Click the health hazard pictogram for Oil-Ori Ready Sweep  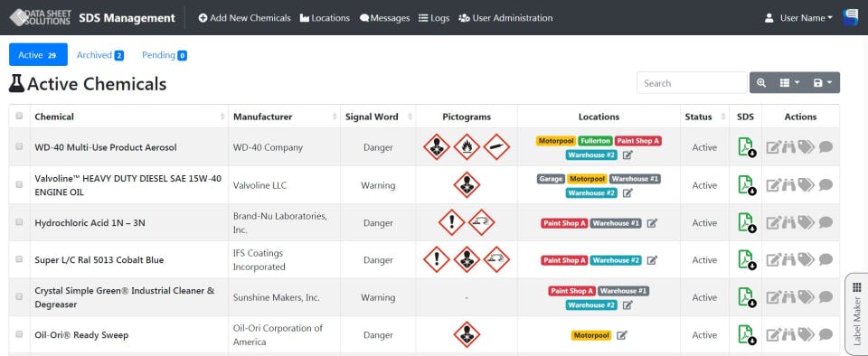[467, 334]
